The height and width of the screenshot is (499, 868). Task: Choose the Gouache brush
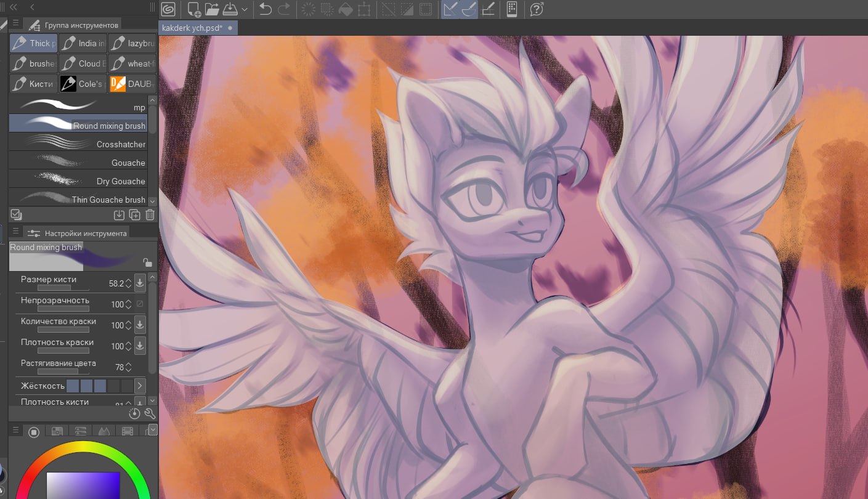tap(78, 160)
